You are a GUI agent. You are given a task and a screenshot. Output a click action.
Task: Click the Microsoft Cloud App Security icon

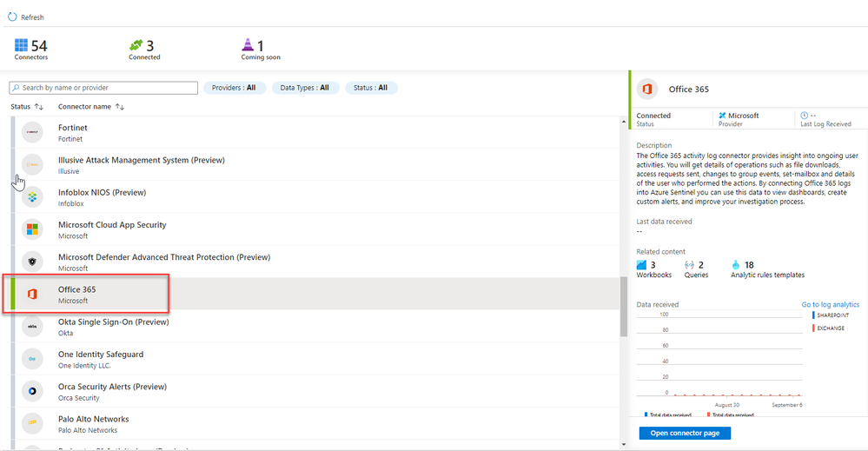pos(32,229)
